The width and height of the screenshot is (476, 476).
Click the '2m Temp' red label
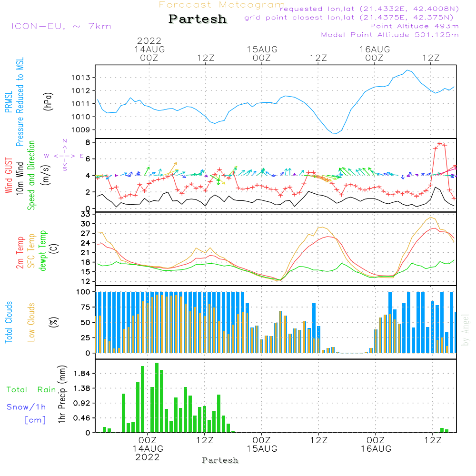[x=20, y=253]
